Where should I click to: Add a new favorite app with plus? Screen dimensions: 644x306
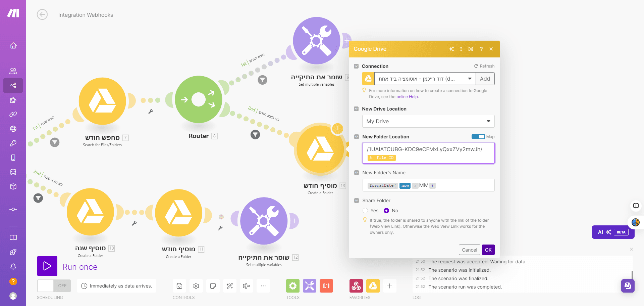tap(390, 286)
